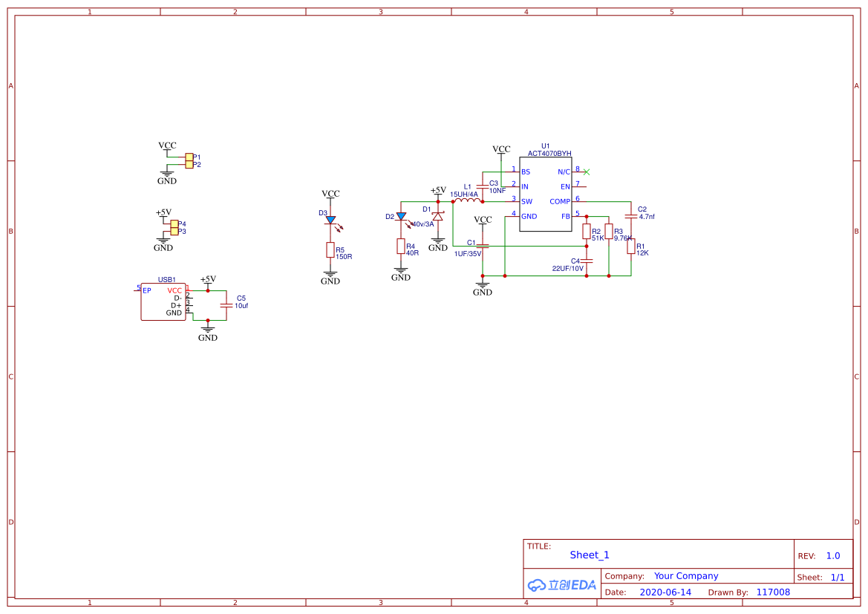Screen dimensions: 868x614
Task: Click the "4.7nf" value label
Action: (x=647, y=217)
